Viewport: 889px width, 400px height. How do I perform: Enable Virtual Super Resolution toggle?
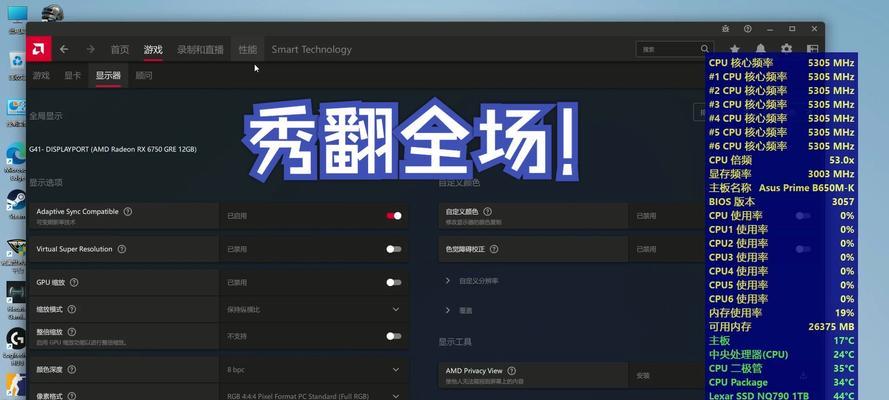point(394,249)
